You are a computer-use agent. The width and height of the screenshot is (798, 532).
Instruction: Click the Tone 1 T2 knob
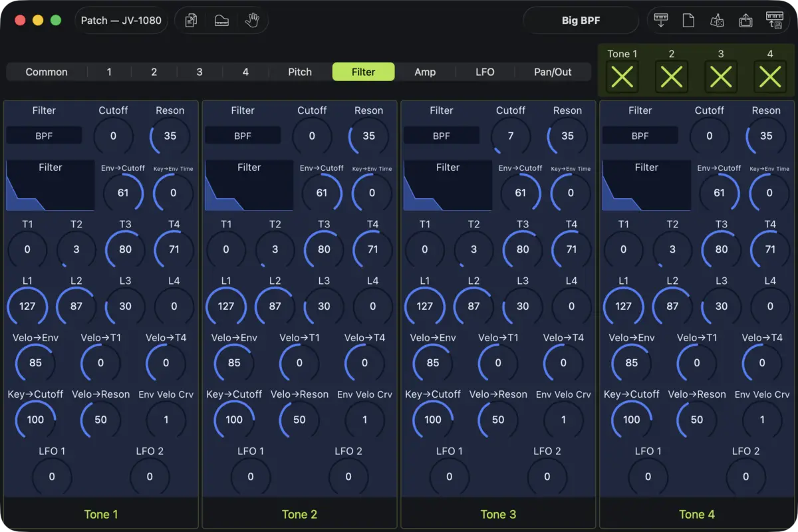76,249
